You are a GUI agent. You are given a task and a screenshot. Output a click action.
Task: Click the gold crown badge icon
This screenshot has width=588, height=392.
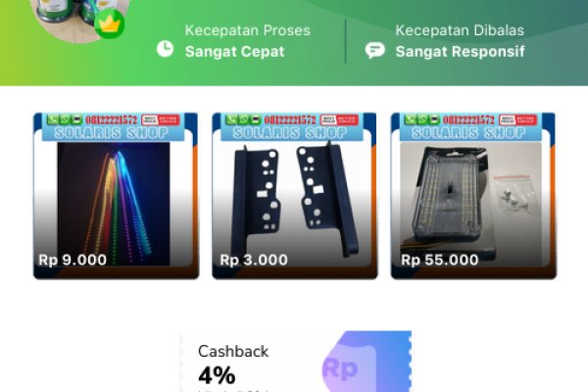tap(110, 24)
